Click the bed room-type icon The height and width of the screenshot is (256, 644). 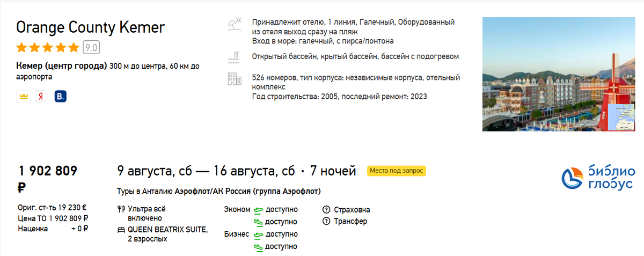(121, 230)
